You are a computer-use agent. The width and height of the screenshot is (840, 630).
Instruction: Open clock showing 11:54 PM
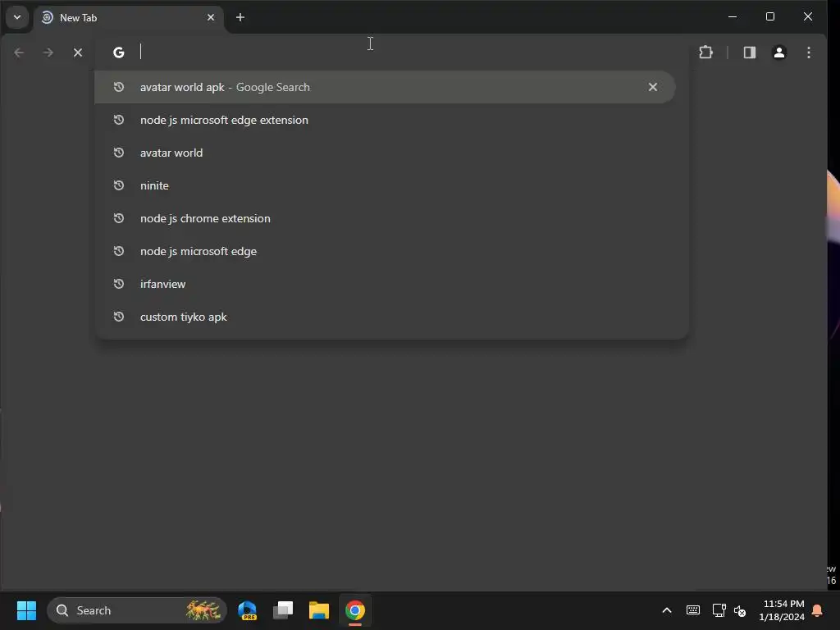pos(781,610)
